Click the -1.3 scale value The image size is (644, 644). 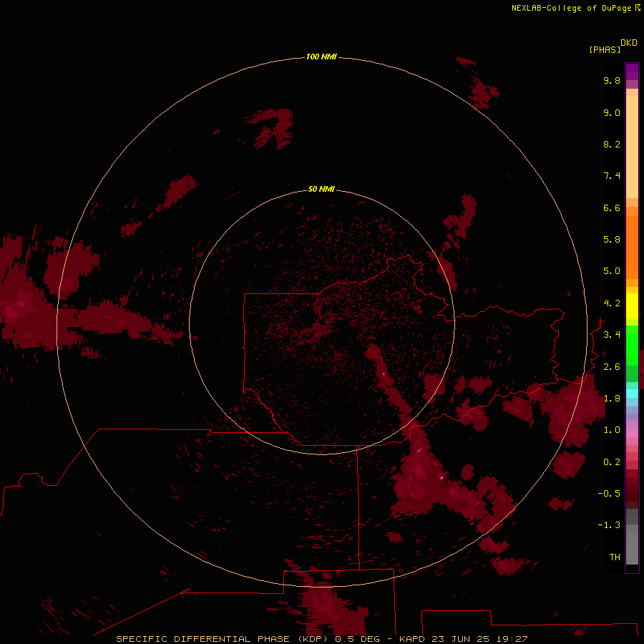pyautogui.click(x=609, y=525)
